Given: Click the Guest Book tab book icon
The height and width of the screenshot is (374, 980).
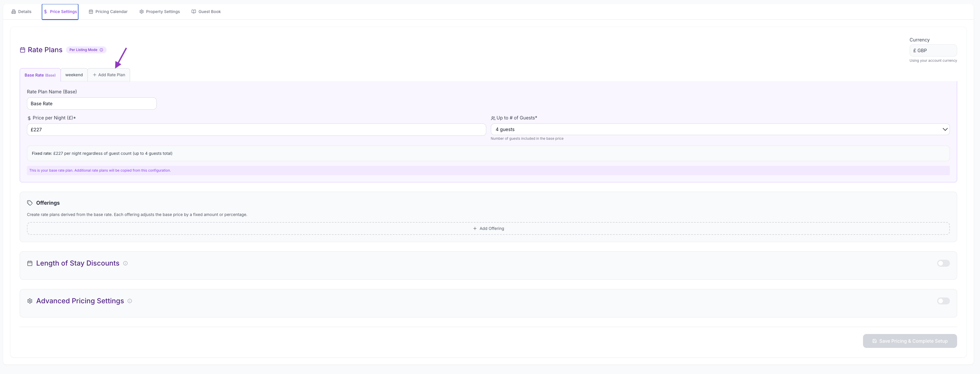Looking at the screenshot, I should [x=194, y=12].
